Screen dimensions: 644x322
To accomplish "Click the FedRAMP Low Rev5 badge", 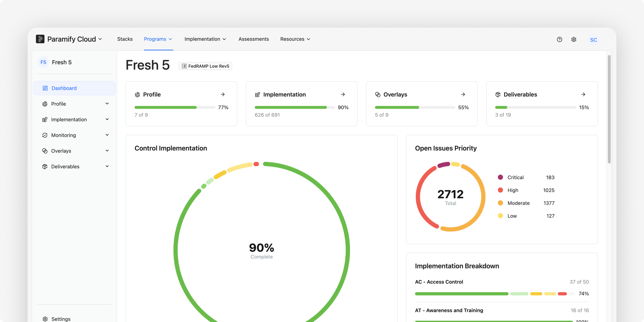I will tap(205, 66).
